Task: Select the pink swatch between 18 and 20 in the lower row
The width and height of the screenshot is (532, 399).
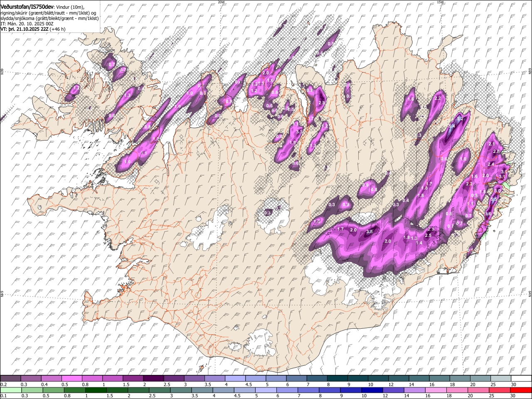Action: 458,390
